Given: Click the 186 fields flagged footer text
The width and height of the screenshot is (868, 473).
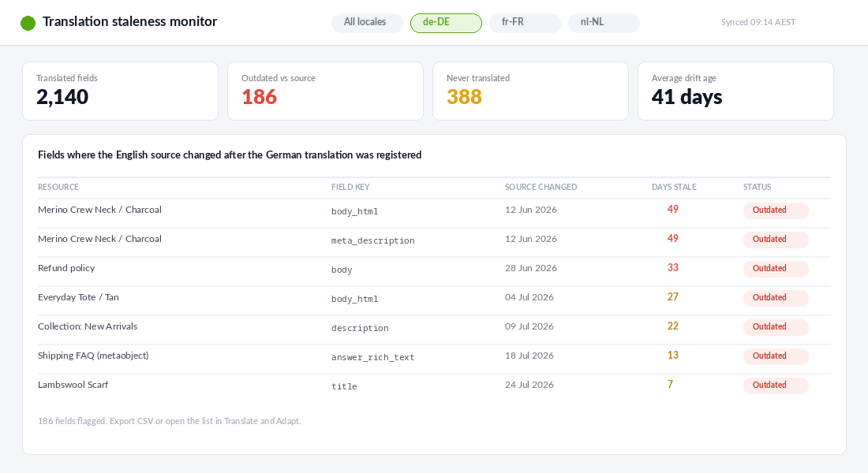Looking at the screenshot, I should [x=170, y=421].
